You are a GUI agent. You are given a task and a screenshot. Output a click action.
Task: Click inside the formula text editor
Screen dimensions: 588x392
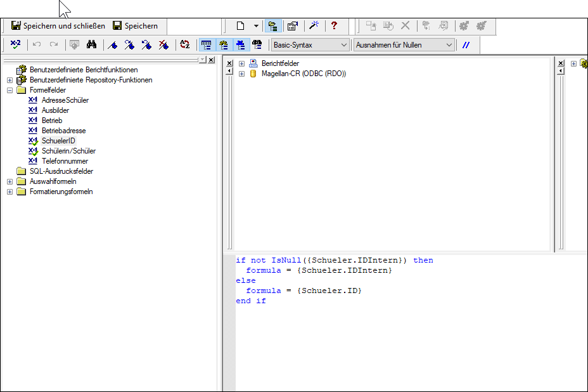click(411, 323)
